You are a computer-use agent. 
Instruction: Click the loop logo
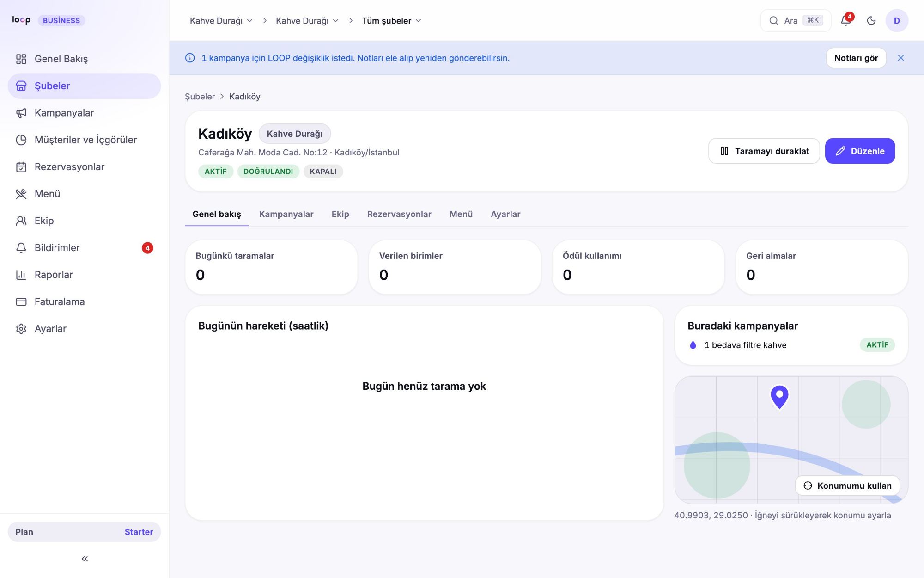pos(21,20)
